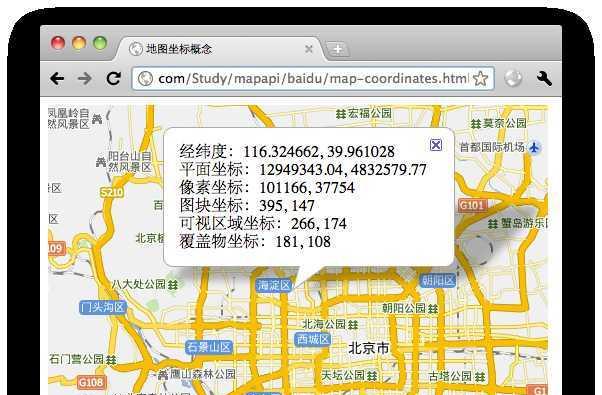The image size is (602, 395).
Task: Click the 西城区 district label
Action: 313,339
